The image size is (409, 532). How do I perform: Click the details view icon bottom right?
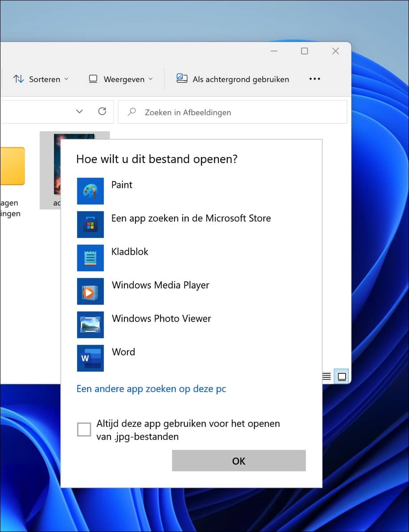[326, 376]
